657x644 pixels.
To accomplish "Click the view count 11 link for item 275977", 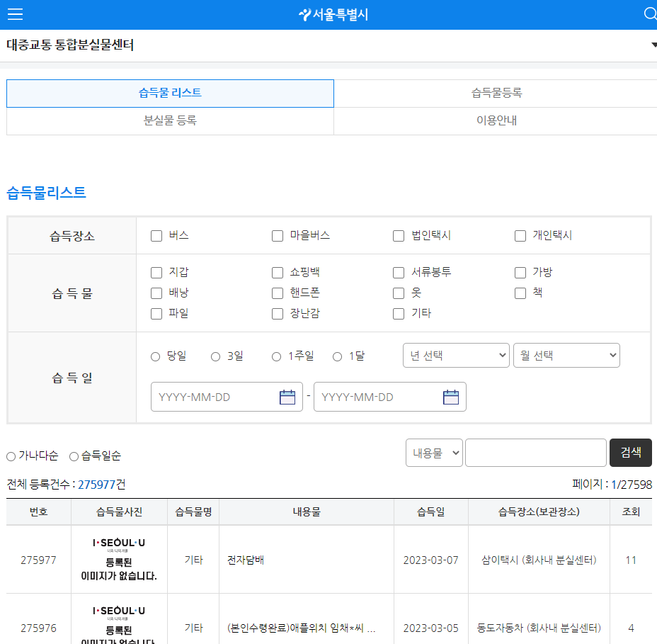I will (631, 559).
